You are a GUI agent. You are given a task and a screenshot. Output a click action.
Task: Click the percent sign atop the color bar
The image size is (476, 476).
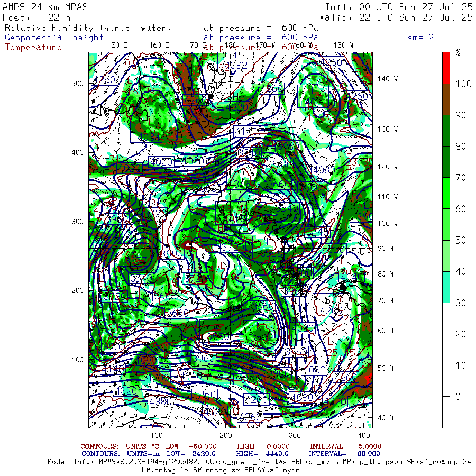pos(458,53)
